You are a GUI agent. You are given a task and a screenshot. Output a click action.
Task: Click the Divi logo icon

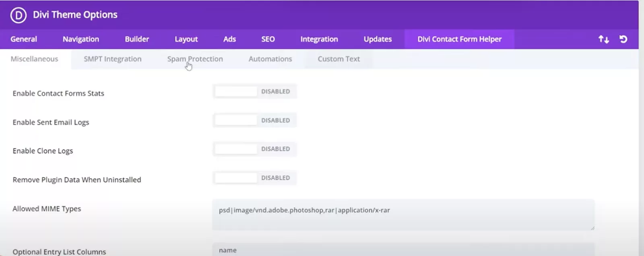19,15
